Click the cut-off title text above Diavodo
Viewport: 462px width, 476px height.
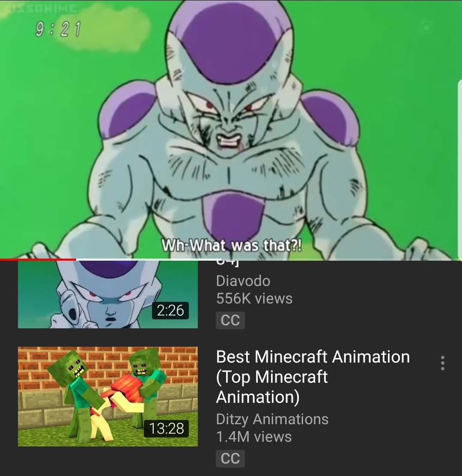tap(228, 264)
